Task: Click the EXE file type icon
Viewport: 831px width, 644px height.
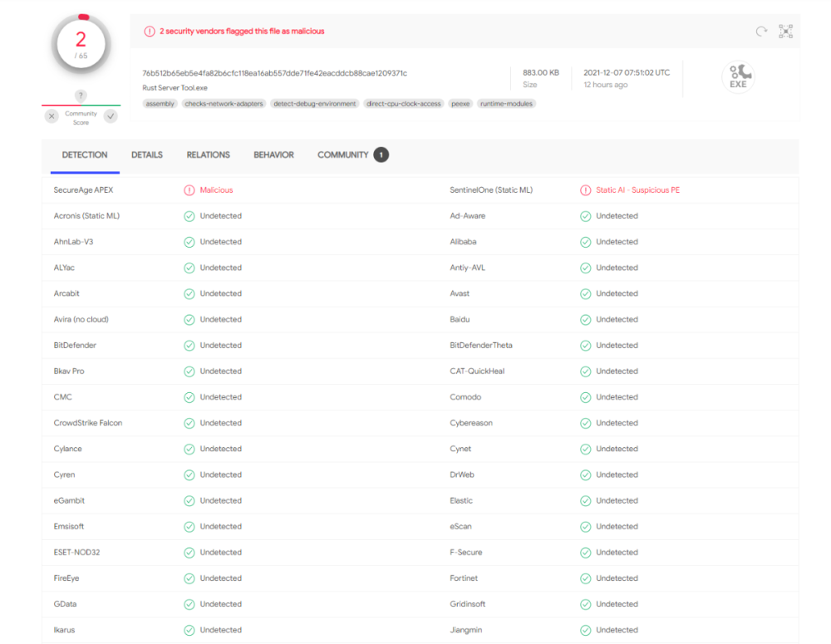Action: (738, 77)
